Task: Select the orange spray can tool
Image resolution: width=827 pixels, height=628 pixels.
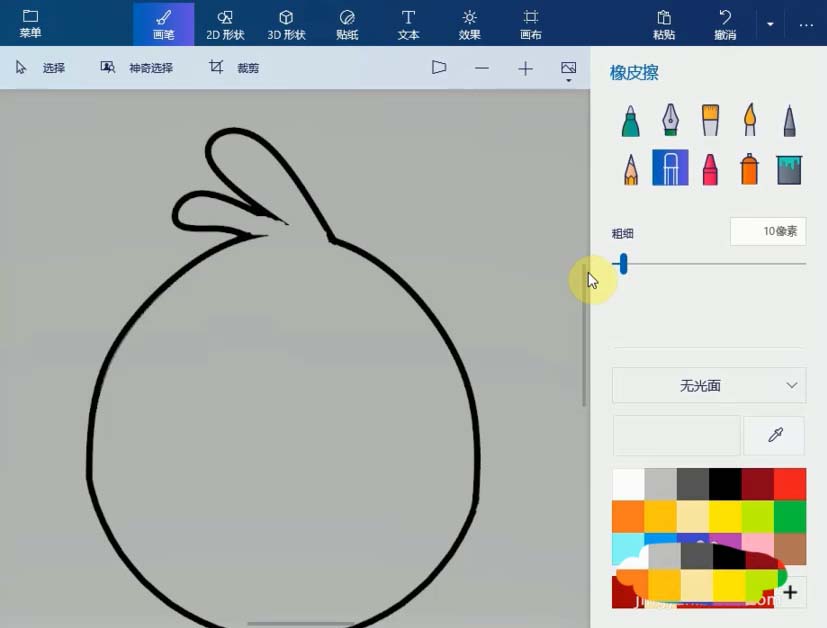Action: [x=749, y=169]
